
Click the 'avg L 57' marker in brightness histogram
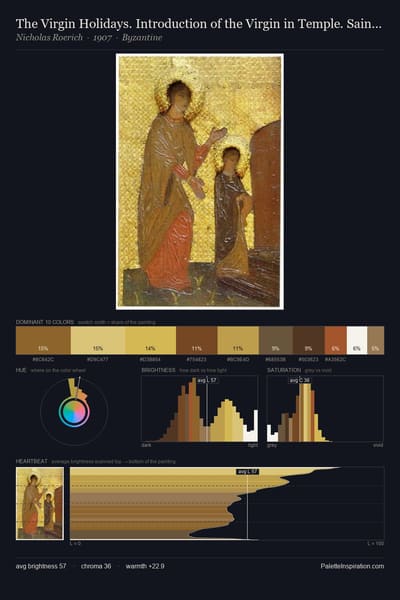coord(207,380)
